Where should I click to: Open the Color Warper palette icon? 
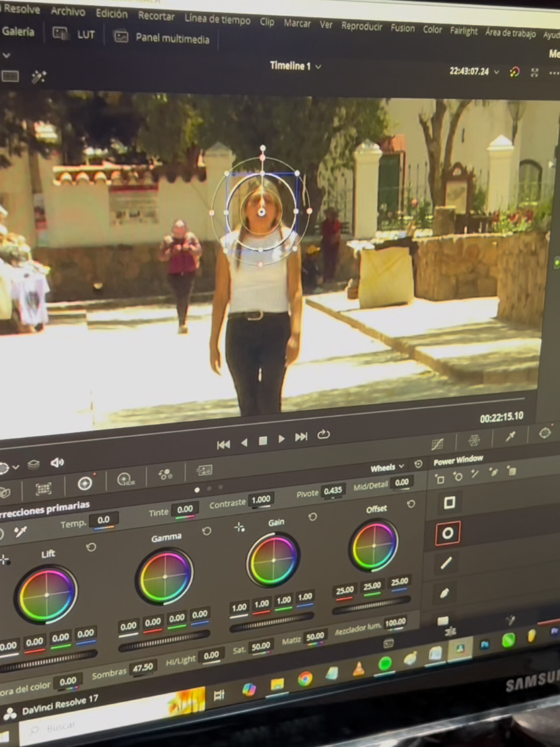tap(473, 440)
